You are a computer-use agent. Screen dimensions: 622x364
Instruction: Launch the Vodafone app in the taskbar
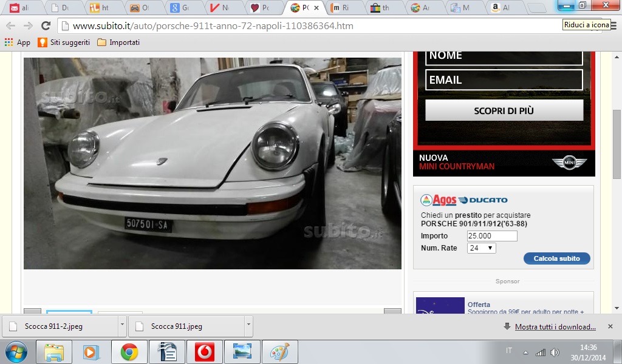pos(204,352)
